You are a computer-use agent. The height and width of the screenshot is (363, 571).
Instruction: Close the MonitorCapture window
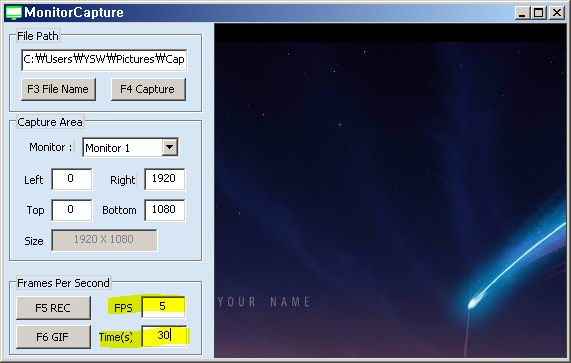(x=557, y=13)
